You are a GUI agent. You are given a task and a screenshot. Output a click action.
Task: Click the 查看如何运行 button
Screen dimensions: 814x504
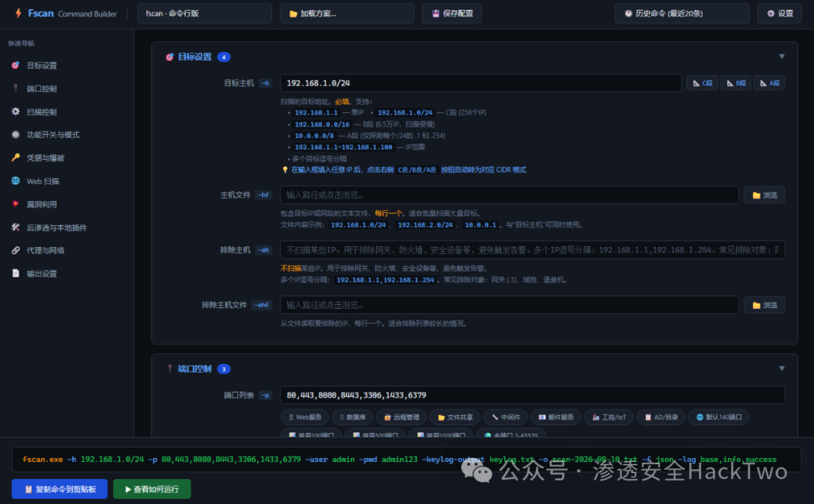pyautogui.click(x=152, y=489)
